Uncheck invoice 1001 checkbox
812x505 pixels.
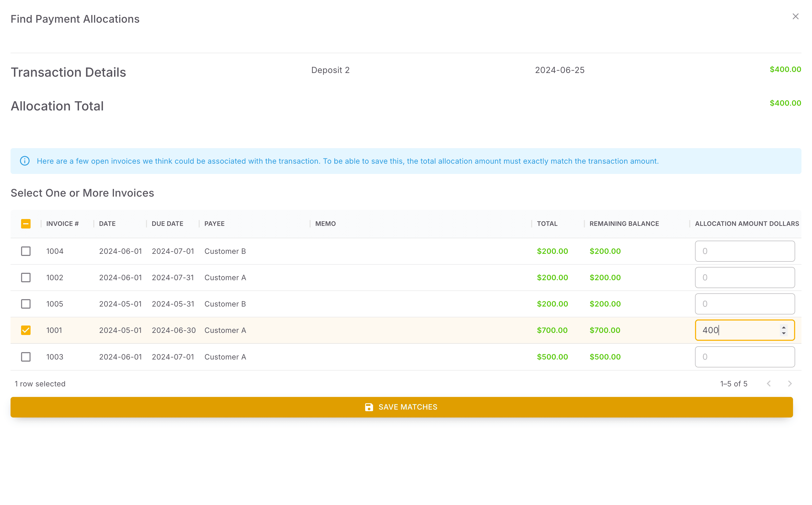click(26, 330)
